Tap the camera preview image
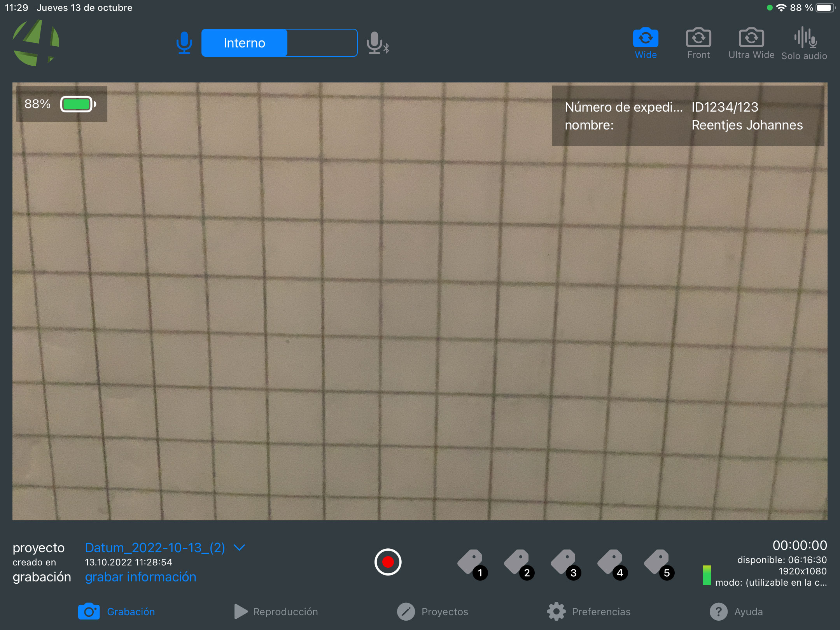The width and height of the screenshot is (840, 630). [420, 301]
